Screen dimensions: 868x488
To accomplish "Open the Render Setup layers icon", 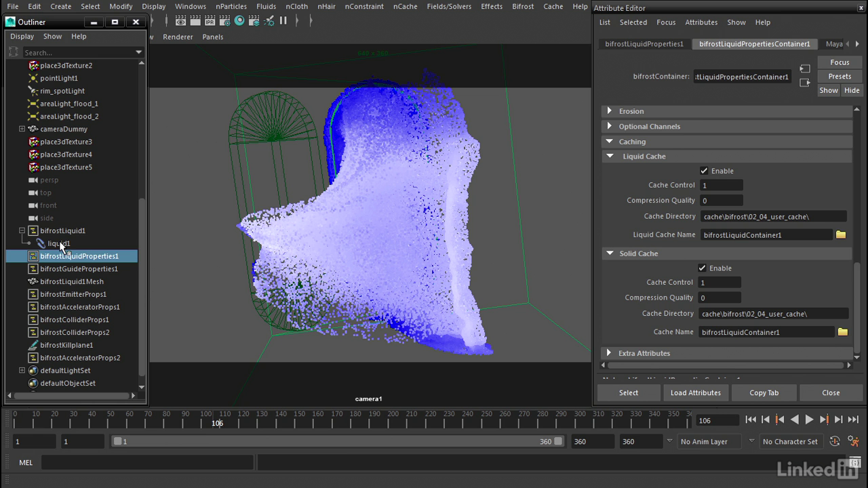I will (x=254, y=20).
